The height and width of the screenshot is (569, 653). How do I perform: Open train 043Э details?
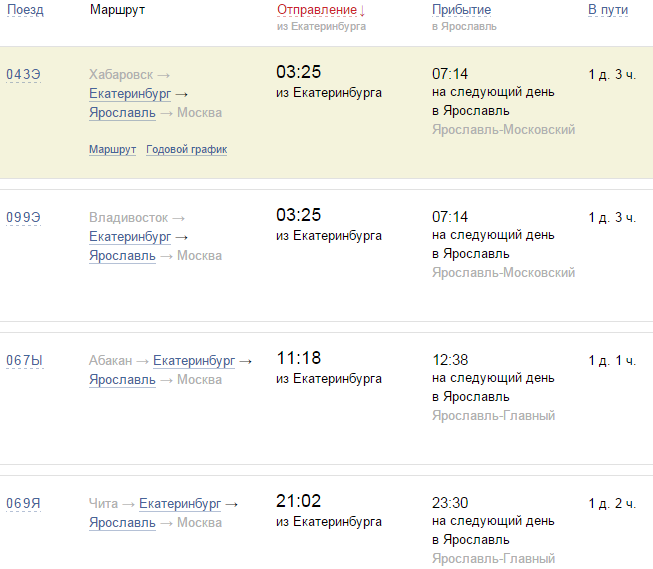[23, 74]
